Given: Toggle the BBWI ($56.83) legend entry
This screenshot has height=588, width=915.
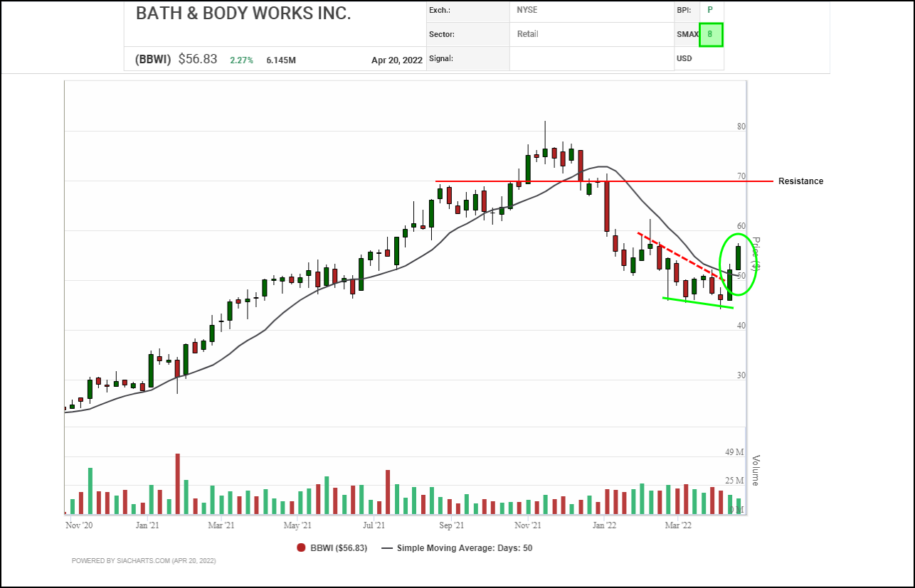Looking at the screenshot, I should [x=338, y=548].
